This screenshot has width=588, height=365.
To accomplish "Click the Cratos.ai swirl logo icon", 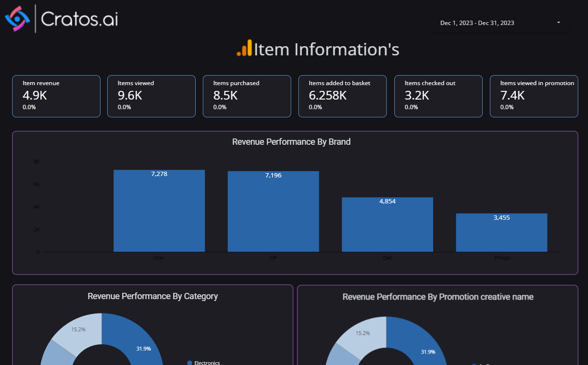I will coord(17,19).
